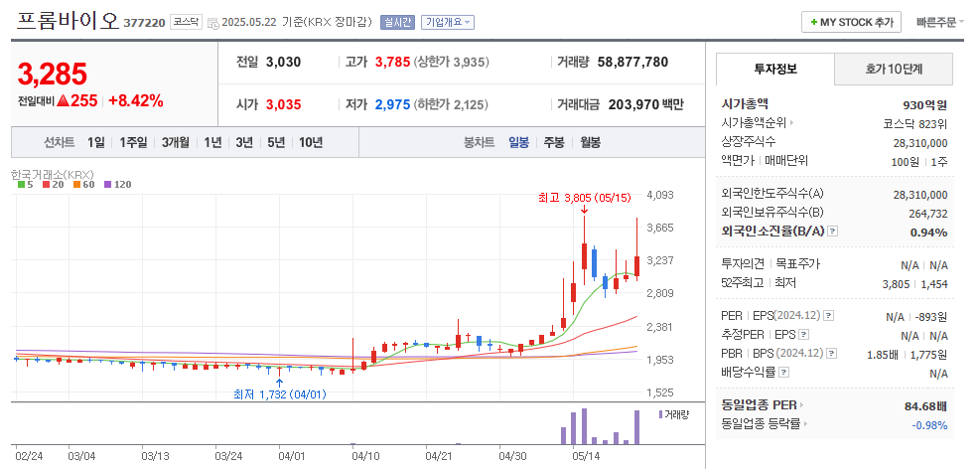
Task: Click the stock name 프롬바이오
Action: [x=67, y=21]
